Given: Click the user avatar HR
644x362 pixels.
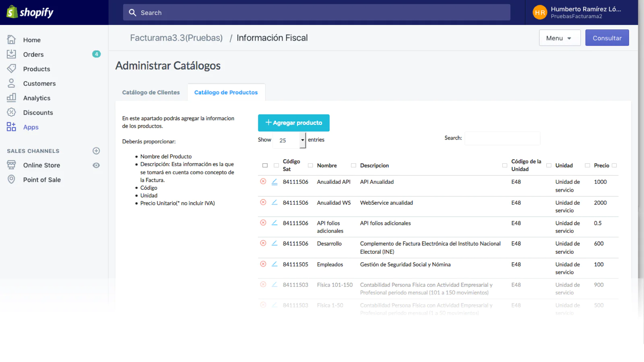Looking at the screenshot, I should [539, 12].
